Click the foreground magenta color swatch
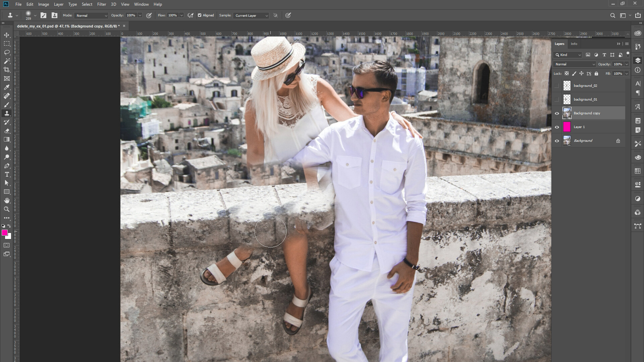 4,233
